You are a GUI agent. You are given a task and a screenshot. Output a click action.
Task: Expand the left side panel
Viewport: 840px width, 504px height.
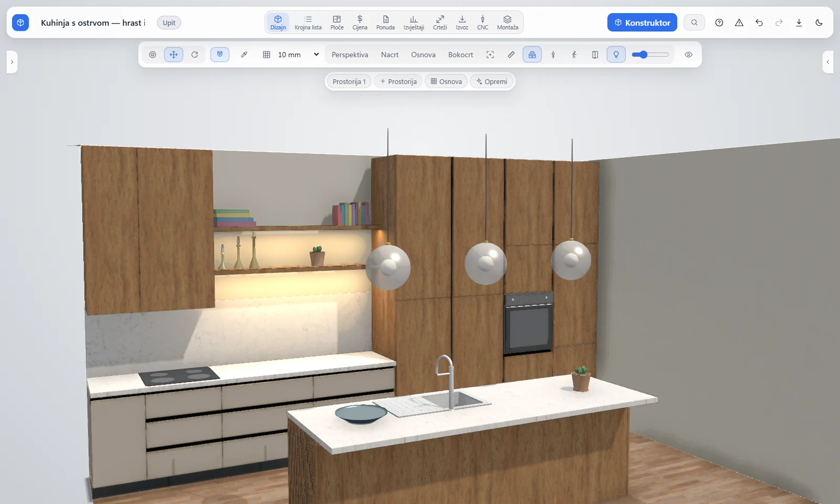point(12,62)
